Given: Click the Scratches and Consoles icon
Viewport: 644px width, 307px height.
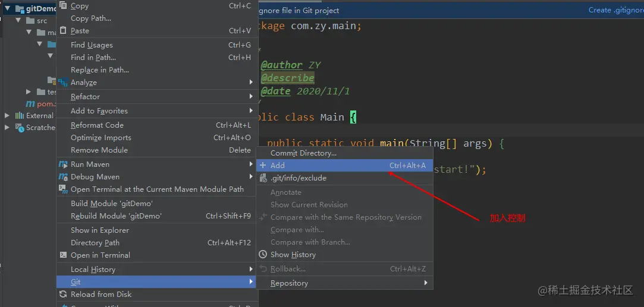Looking at the screenshot, I should pyautogui.click(x=20, y=128).
